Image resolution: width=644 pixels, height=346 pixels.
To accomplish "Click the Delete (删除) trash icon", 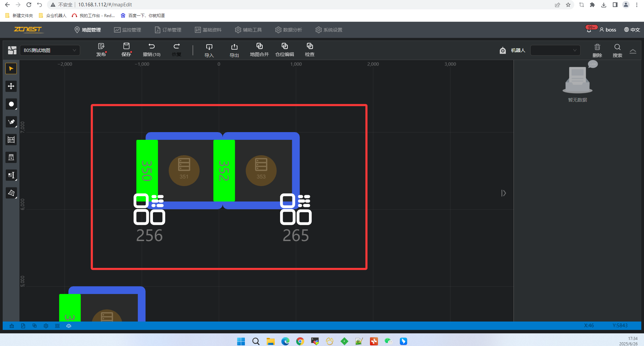I will [x=597, y=51].
